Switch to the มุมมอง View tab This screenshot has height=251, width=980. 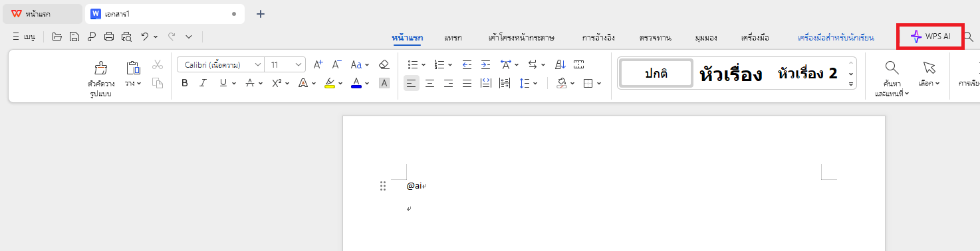(x=705, y=38)
